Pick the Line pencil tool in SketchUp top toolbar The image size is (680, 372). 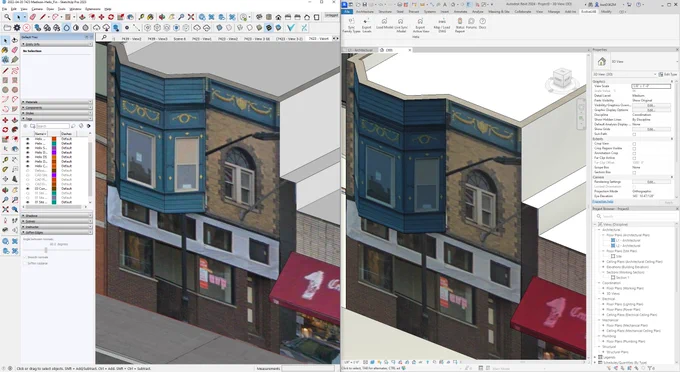pyautogui.click(x=42, y=17)
